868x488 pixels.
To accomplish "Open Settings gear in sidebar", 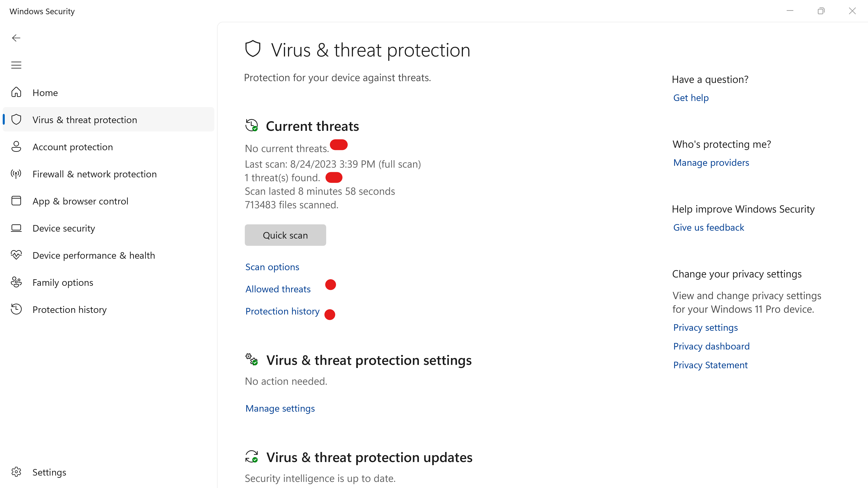I will [x=16, y=472].
